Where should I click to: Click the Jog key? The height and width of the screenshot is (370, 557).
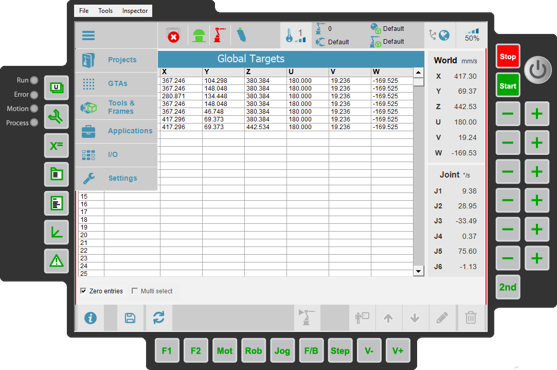(x=282, y=351)
